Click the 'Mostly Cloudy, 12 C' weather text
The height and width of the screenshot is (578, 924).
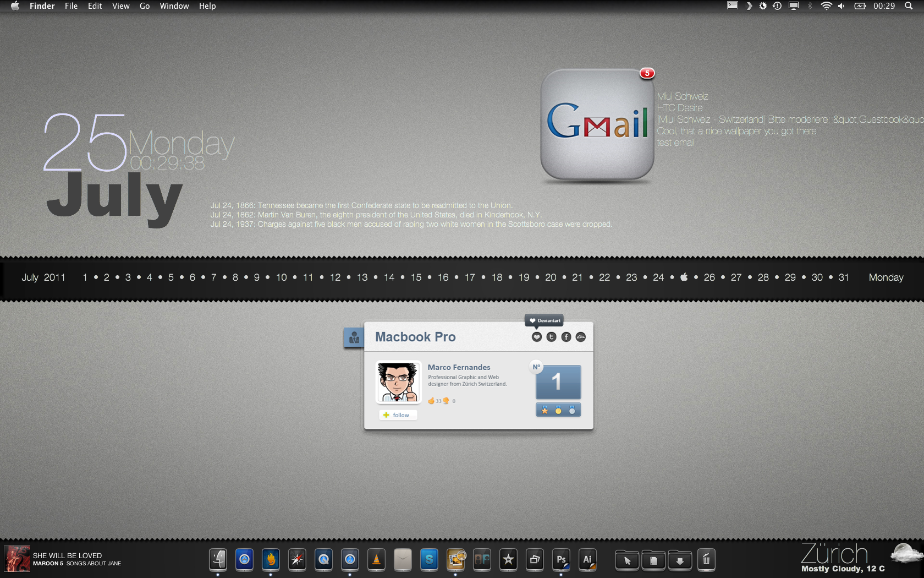pos(843,569)
